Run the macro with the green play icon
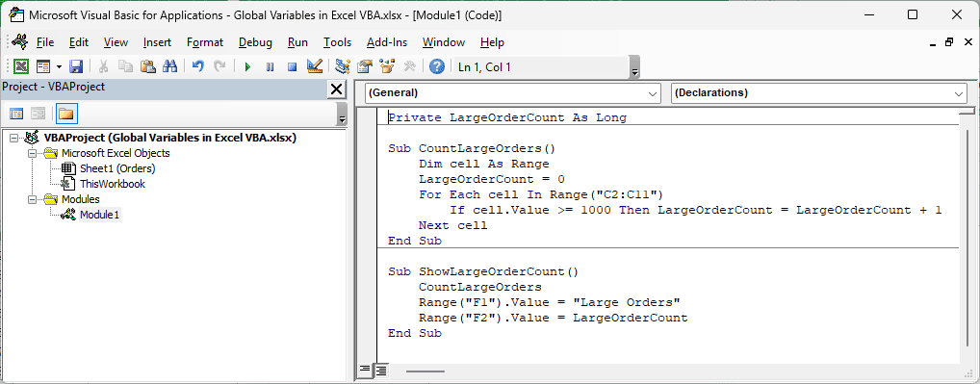This screenshot has height=384, width=980. pyautogui.click(x=247, y=66)
